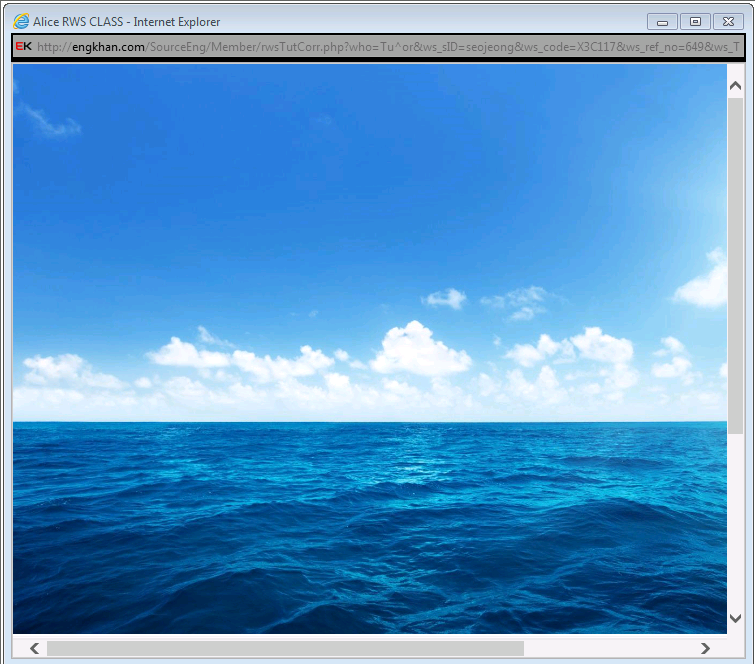755x664 pixels.
Task: Close the Alice RWS CLASS window
Action: (729, 22)
